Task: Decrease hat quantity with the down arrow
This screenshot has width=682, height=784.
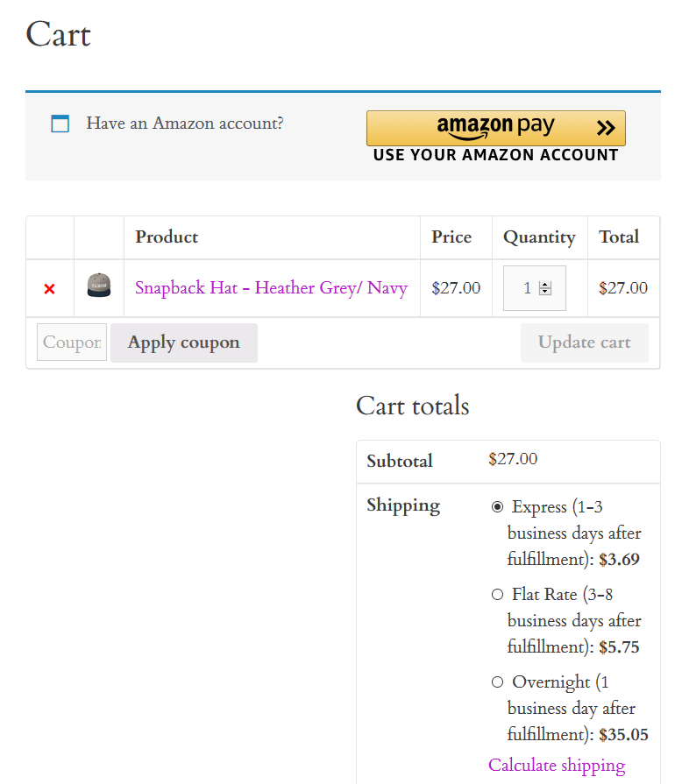Action: (x=545, y=292)
